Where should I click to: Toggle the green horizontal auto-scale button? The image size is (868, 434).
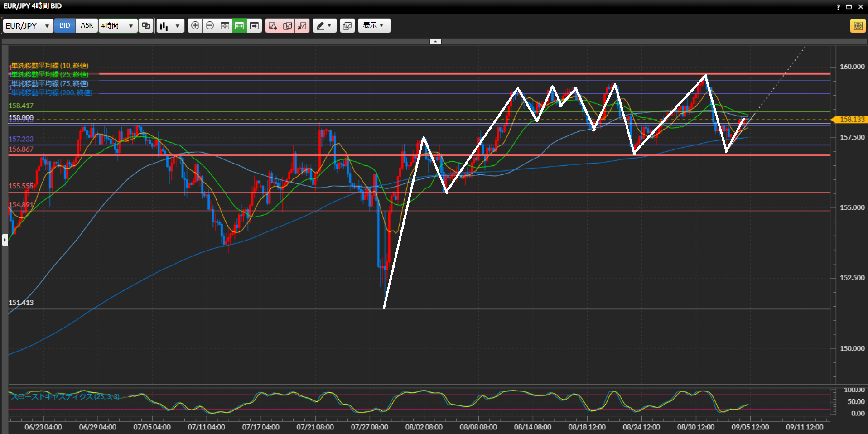coord(239,25)
